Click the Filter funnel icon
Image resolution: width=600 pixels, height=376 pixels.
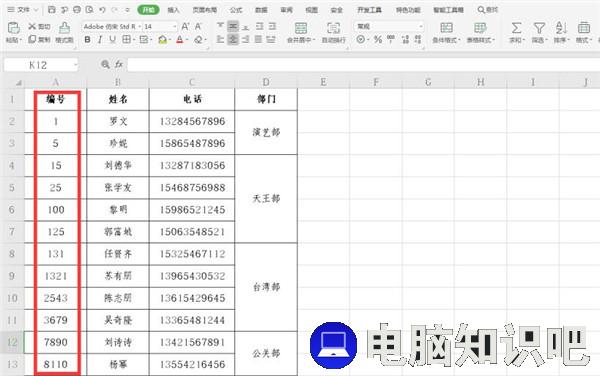pyautogui.click(x=539, y=28)
